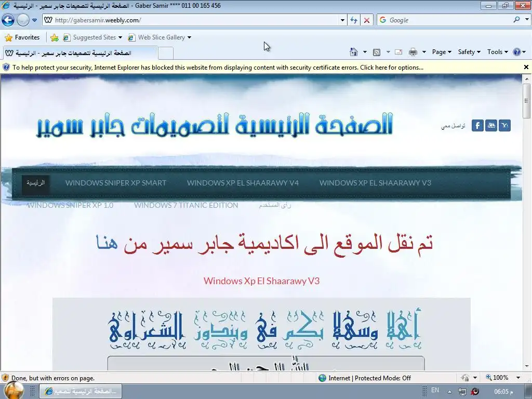Viewport: 532px width, 399px height.
Task: Click the site title banner logo
Action: [215, 125]
